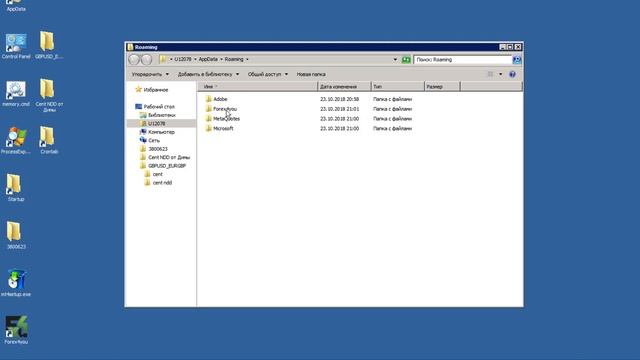640x360 pixels.
Task: Sort by the Имя column header
Action: click(258, 87)
